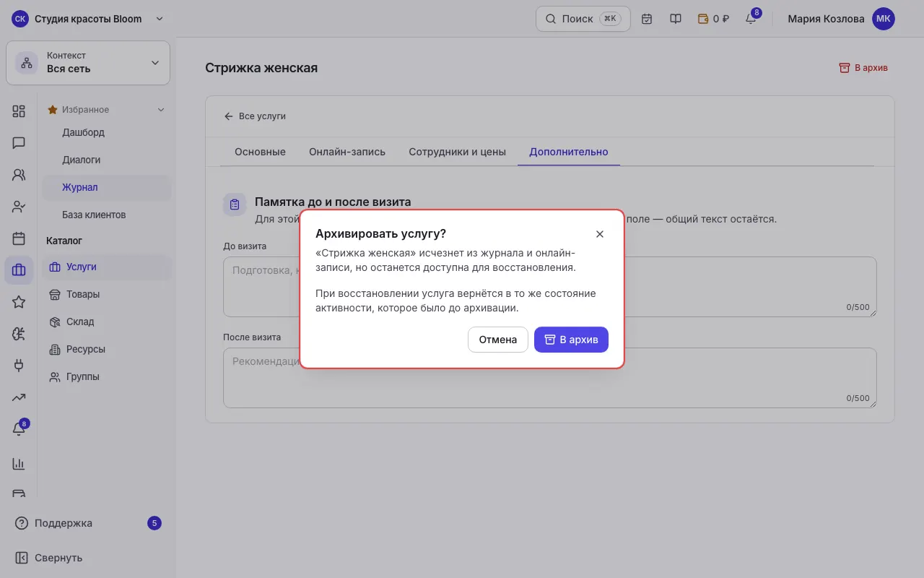The height and width of the screenshot is (578, 924).
Task: Collapse the "Избранное" section chevron
Action: (x=161, y=110)
